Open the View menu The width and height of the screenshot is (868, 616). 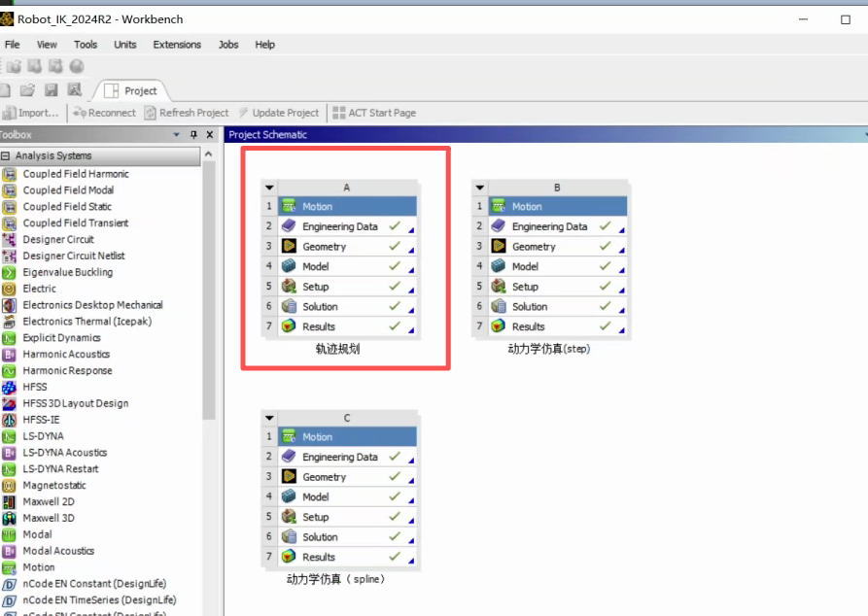[x=47, y=45]
